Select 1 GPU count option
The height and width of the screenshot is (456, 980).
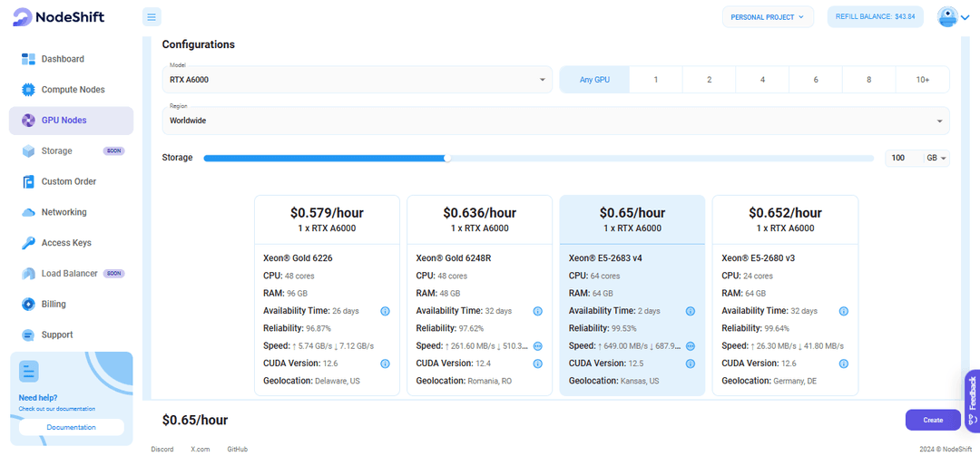656,80
